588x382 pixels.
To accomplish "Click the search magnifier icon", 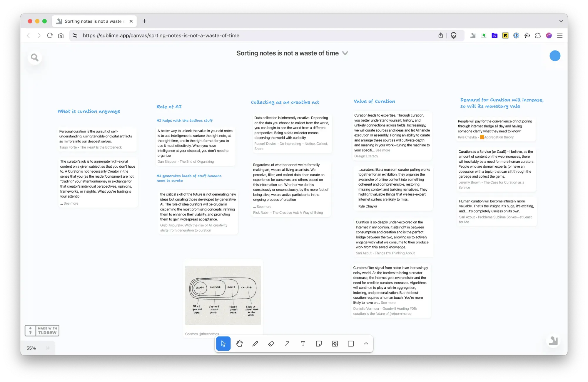I will (35, 58).
